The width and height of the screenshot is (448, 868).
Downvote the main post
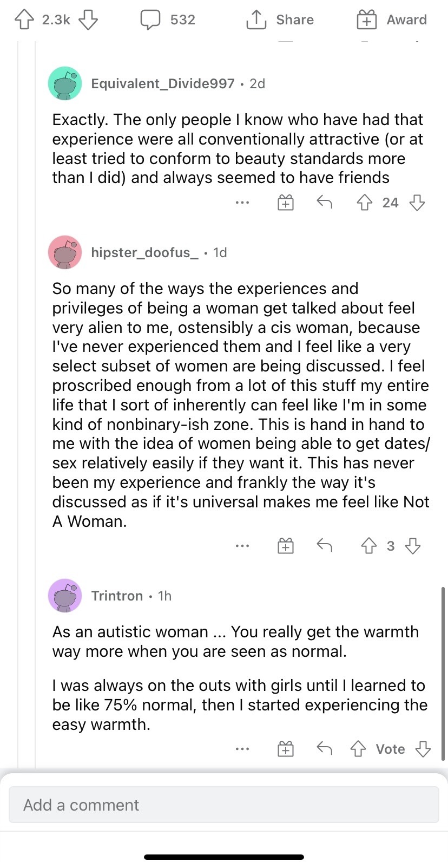click(x=88, y=20)
